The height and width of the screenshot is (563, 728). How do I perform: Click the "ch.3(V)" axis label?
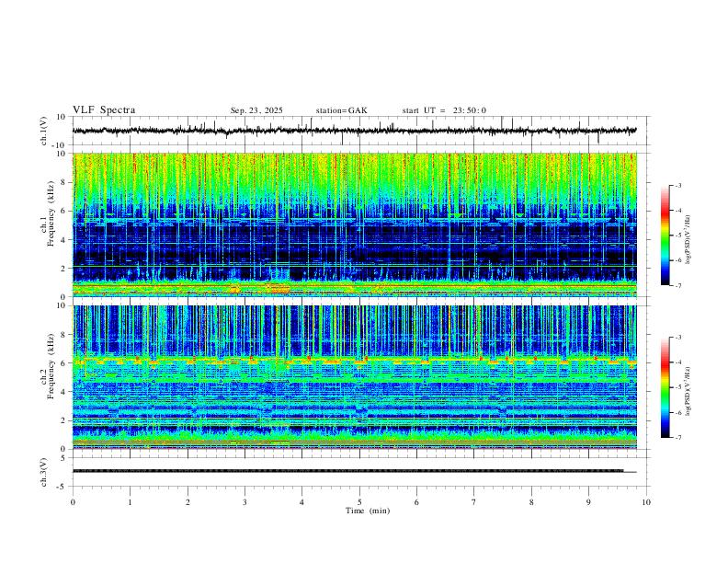[x=44, y=472]
